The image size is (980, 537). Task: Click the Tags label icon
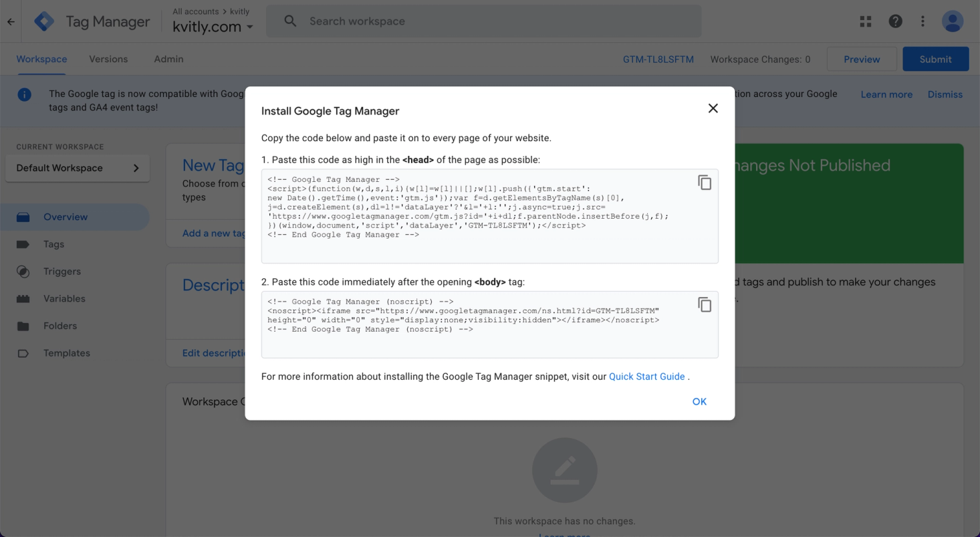[x=23, y=245]
